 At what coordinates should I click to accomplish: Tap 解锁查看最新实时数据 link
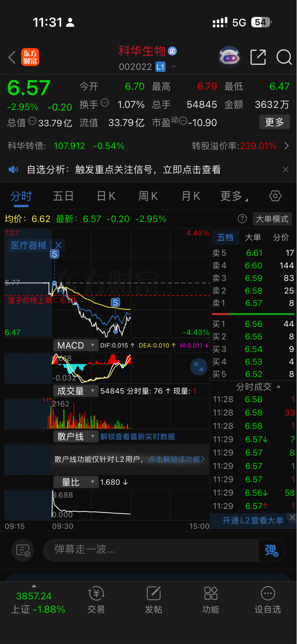pos(137,437)
